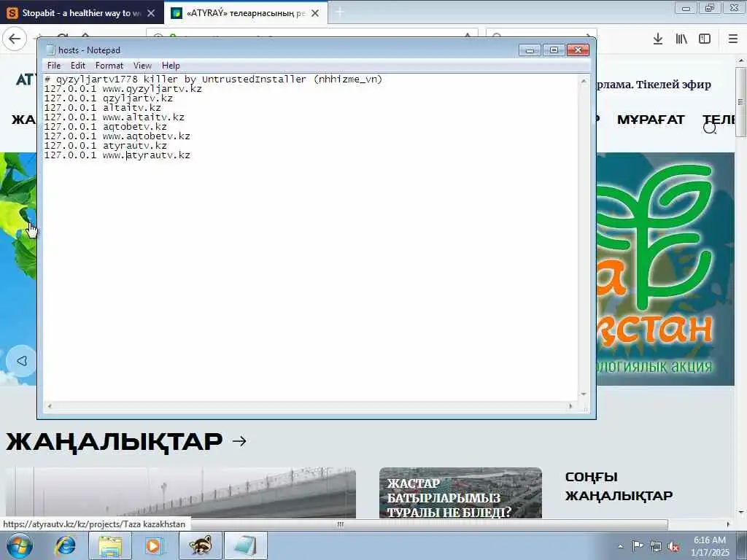The height and width of the screenshot is (560, 747).
Task: Click the Notepad vertical scrollbar down arrow
Action: coord(584,394)
